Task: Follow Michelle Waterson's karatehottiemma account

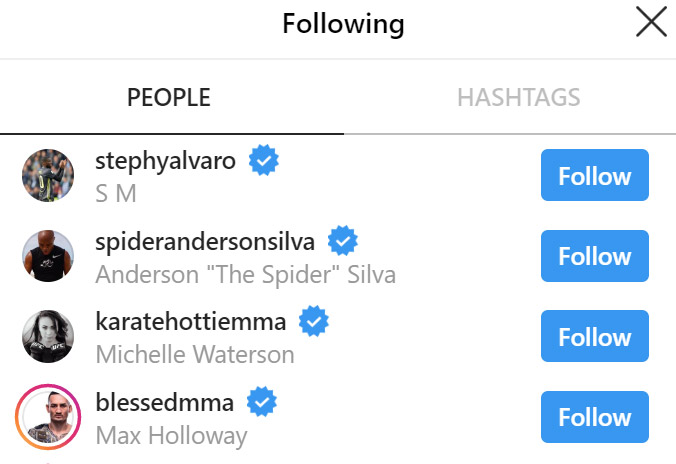Action: (x=595, y=336)
